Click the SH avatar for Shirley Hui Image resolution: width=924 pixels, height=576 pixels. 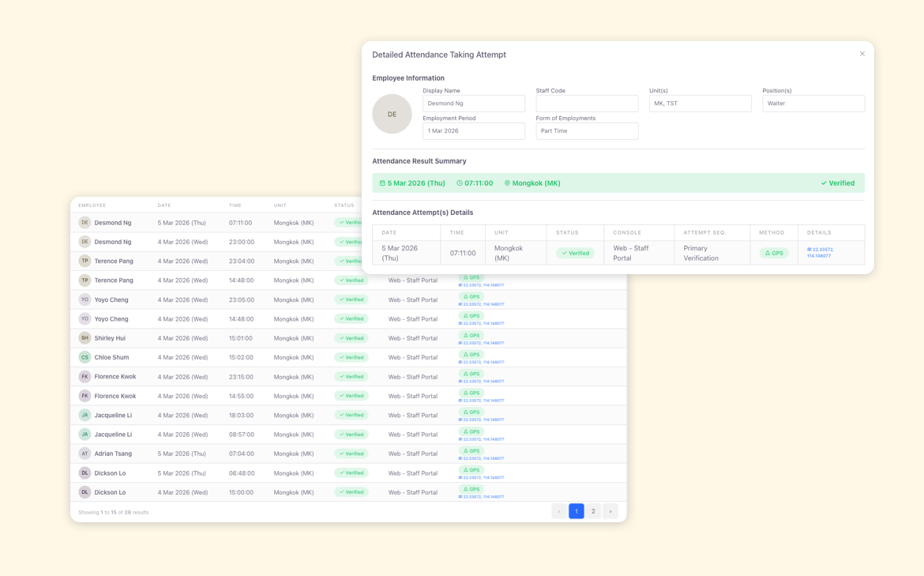pyautogui.click(x=85, y=338)
